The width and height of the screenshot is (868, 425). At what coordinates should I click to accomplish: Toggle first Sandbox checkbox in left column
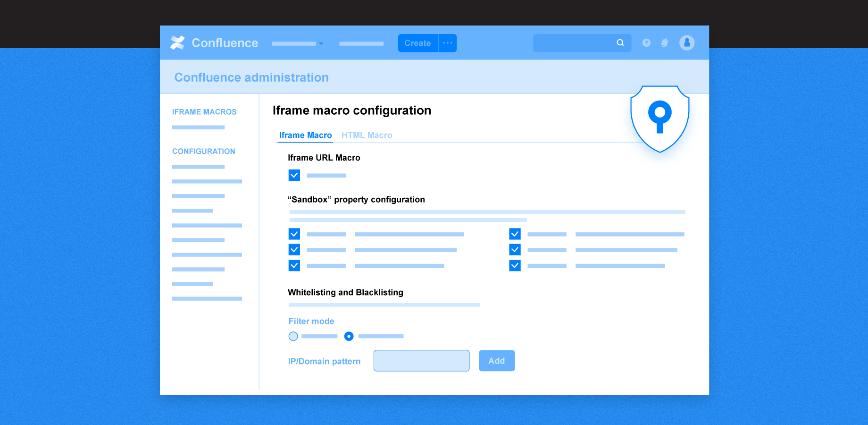point(294,234)
